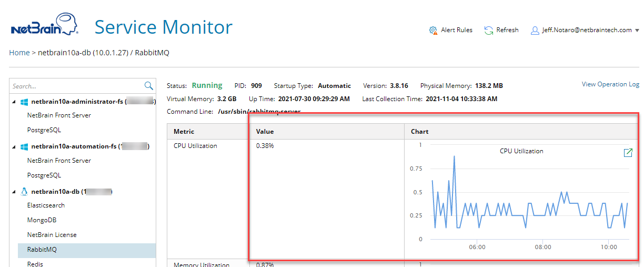Click netbrain10a-administrator-fs server name
The image size is (644, 267).
pyautogui.click(x=77, y=101)
